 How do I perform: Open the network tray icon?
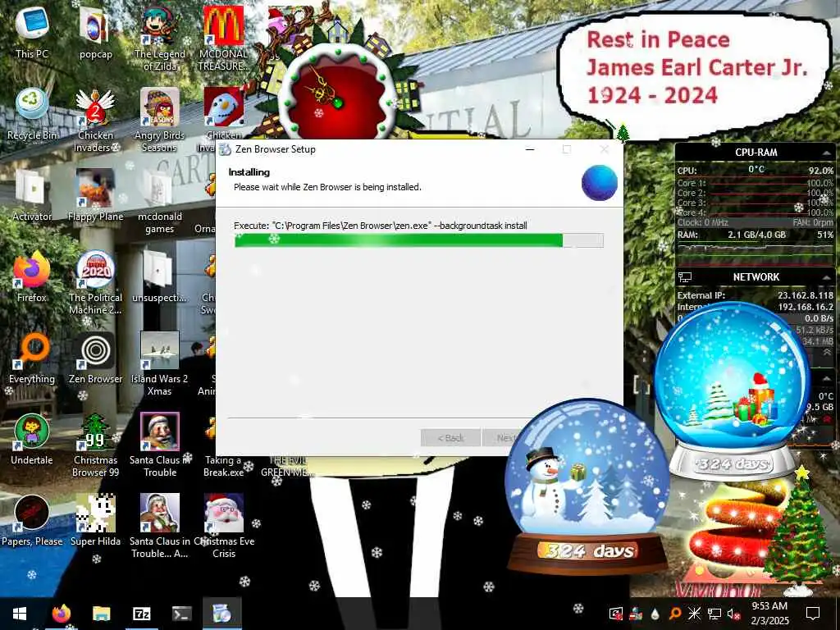tap(714, 614)
